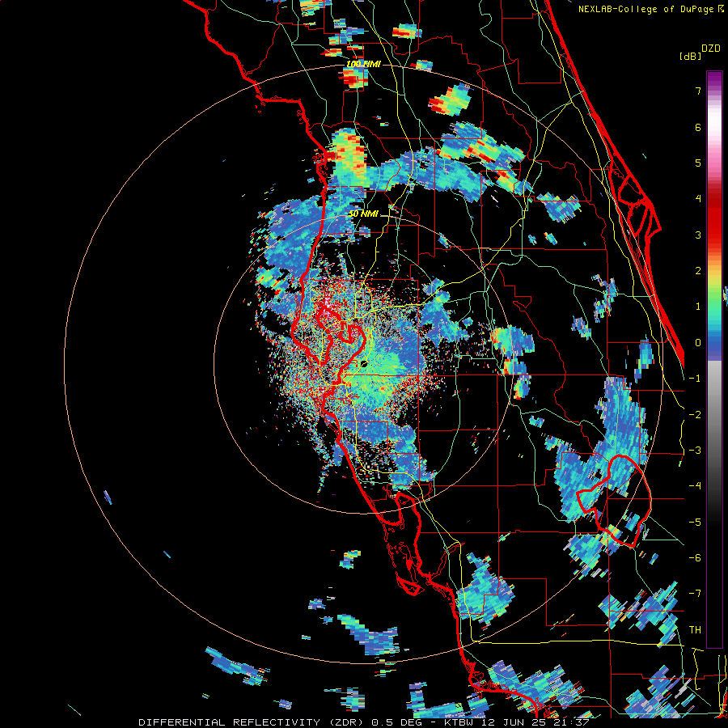Click the 100 NMI range ring label
The image size is (728, 728).
click(x=363, y=64)
